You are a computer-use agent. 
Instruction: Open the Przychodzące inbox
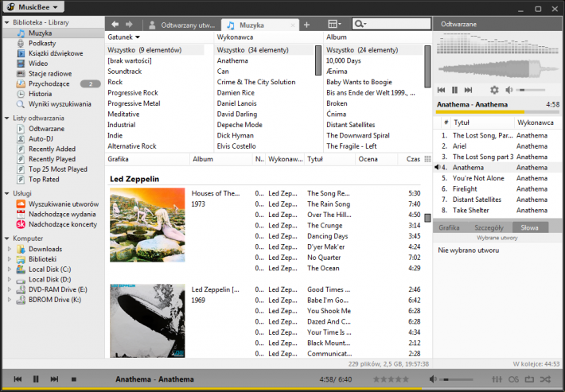click(x=49, y=83)
